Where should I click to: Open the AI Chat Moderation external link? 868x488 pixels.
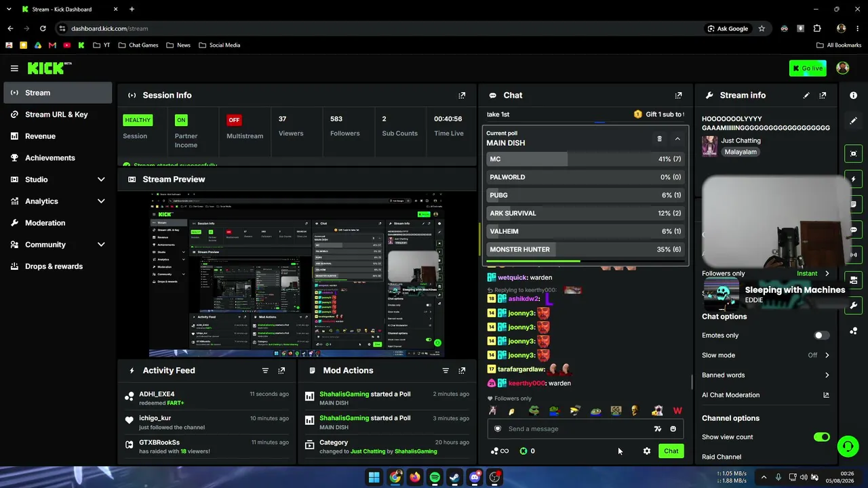coord(826,395)
